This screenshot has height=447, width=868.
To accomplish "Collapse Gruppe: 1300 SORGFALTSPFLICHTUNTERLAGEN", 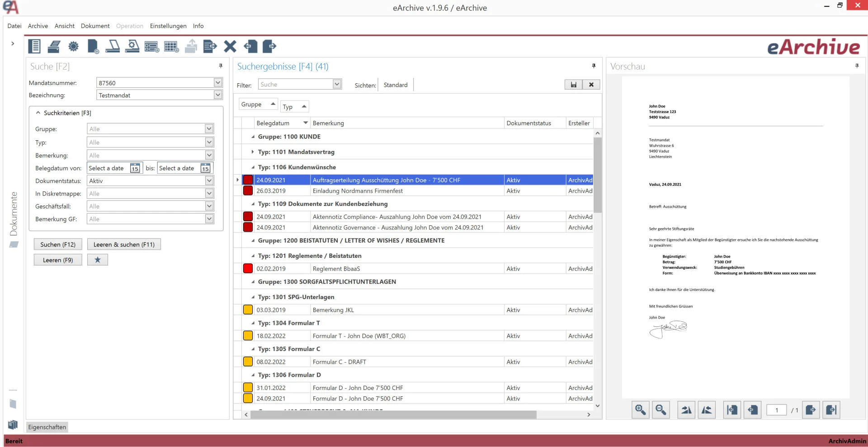I will 253,282.
